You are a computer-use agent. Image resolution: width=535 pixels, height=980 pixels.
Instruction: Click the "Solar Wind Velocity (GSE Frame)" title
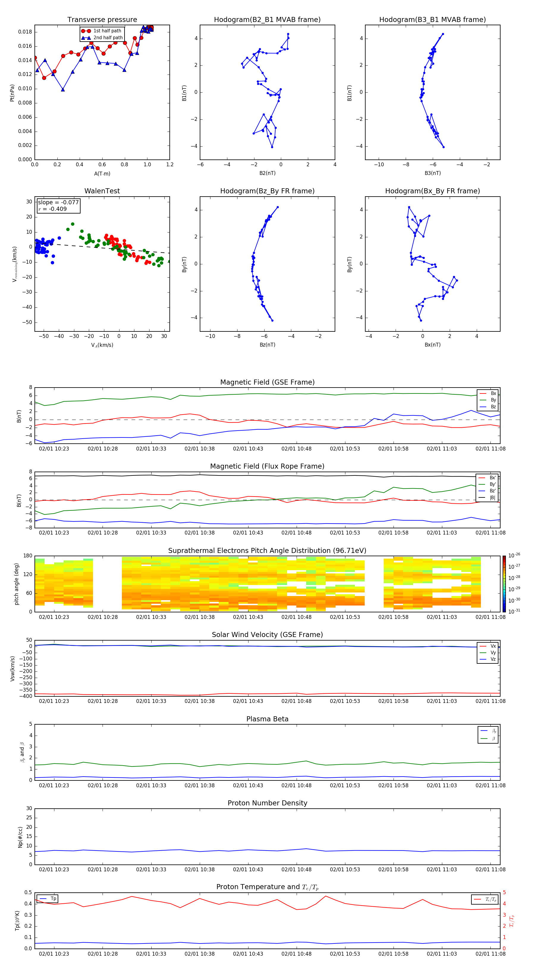click(267, 635)
